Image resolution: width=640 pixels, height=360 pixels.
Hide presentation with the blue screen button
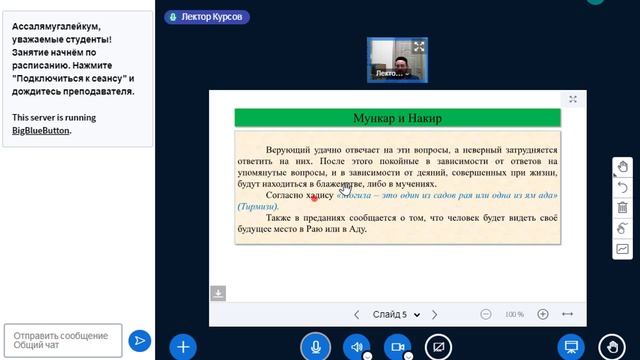[571, 347]
